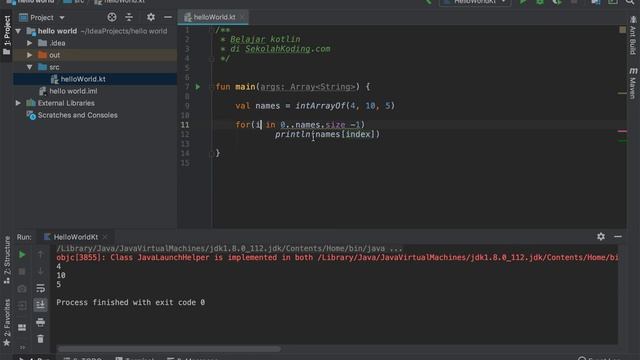The height and width of the screenshot is (360, 640).
Task: Open the Structure side tab
Action: point(7,260)
